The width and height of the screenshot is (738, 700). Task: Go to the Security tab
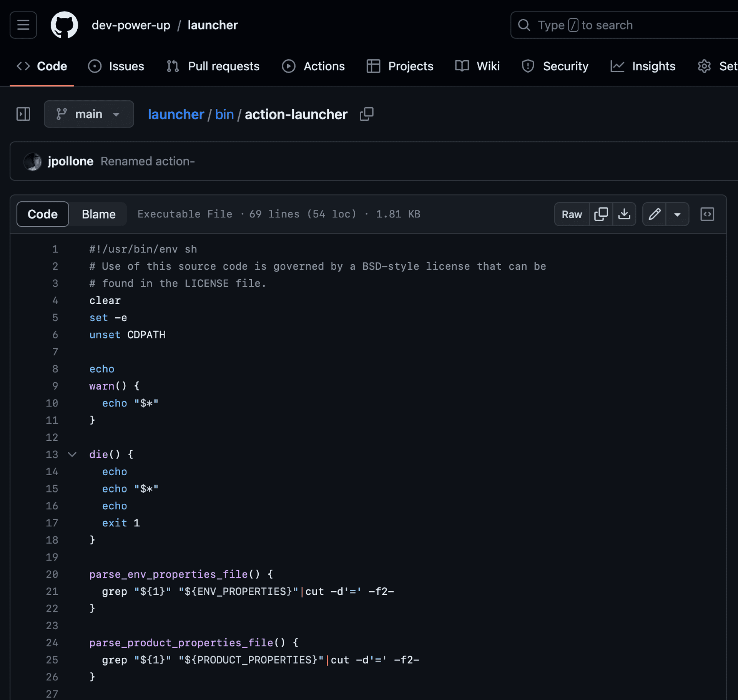pyautogui.click(x=555, y=66)
